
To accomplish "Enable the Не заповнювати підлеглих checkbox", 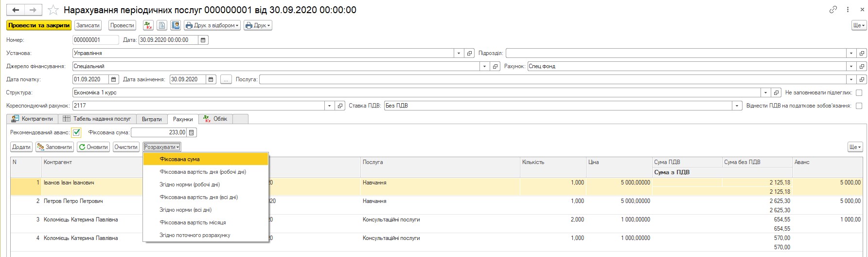I will click(x=859, y=92).
